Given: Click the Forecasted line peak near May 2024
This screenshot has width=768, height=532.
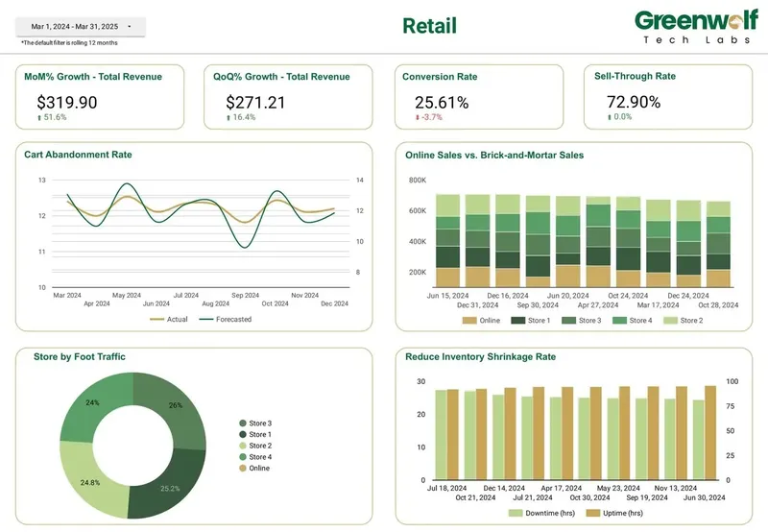Looking at the screenshot, I should click(128, 184).
